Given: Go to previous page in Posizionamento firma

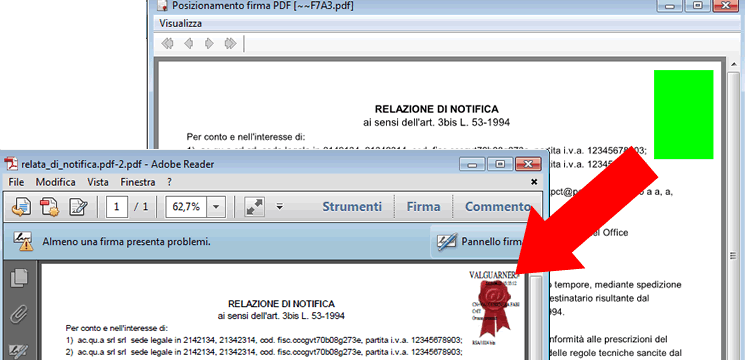Looking at the screenshot, I should point(189,44).
